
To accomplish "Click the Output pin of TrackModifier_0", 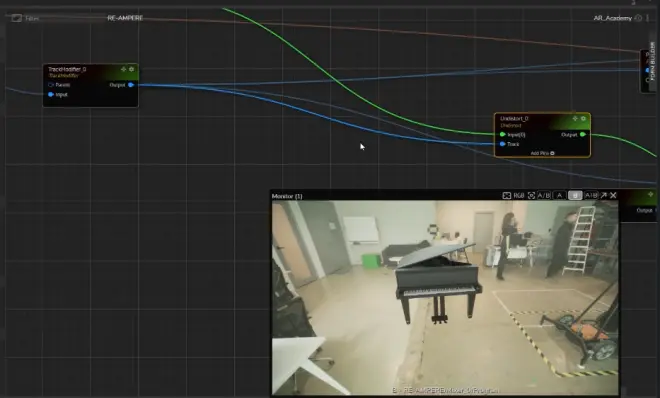I will pyautogui.click(x=131, y=85).
